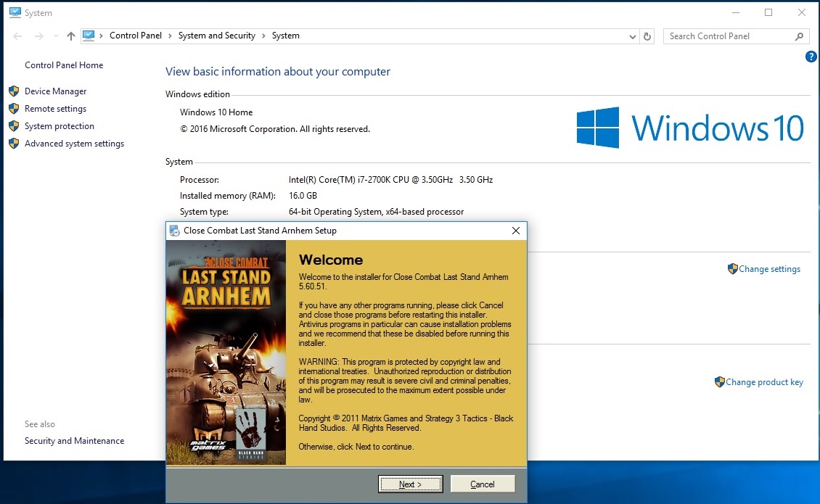This screenshot has height=504, width=820.
Task: Refresh the System page
Action: [x=647, y=36]
